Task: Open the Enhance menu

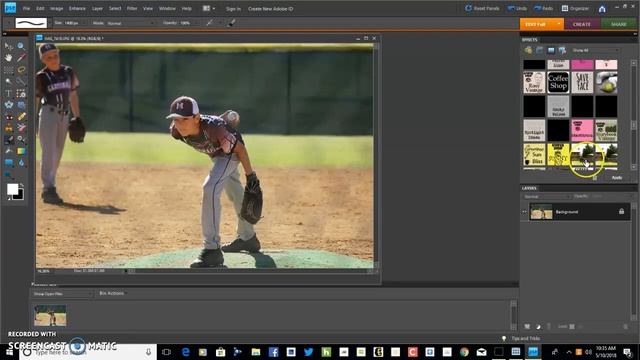Action: click(77, 9)
